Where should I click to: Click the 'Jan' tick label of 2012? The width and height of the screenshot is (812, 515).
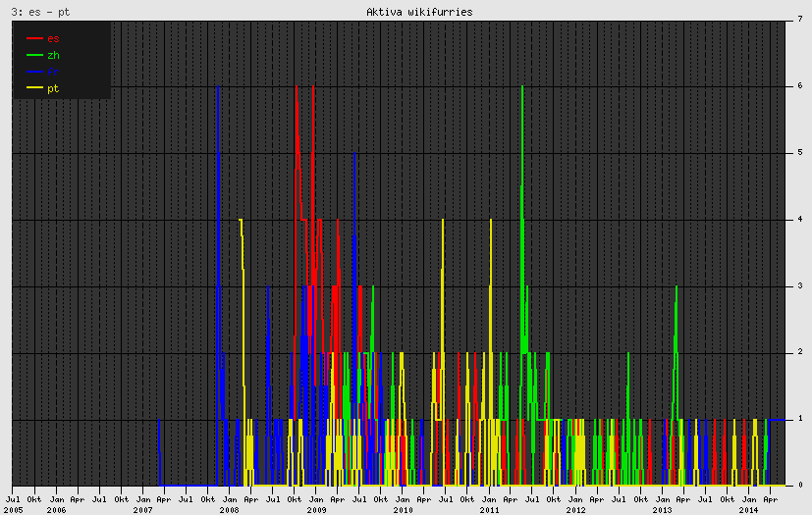point(575,499)
